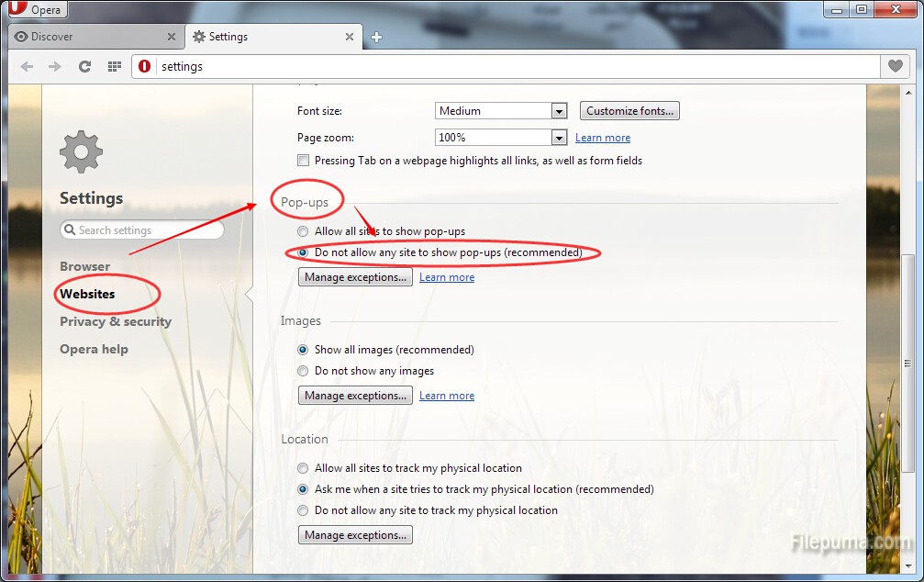The height and width of the screenshot is (582, 924).
Task: Select Do not show any images
Action: coord(303,371)
